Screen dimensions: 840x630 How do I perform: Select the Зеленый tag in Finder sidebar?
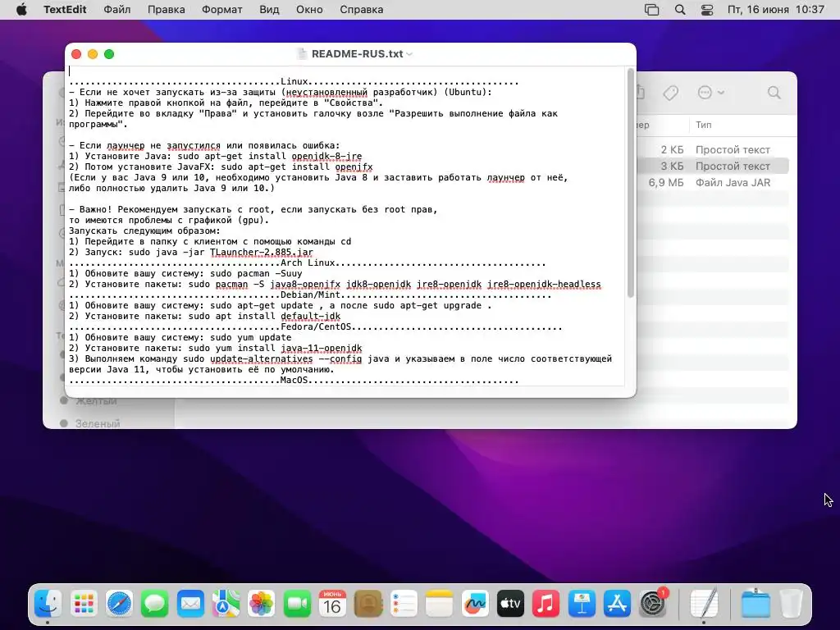[97, 423]
